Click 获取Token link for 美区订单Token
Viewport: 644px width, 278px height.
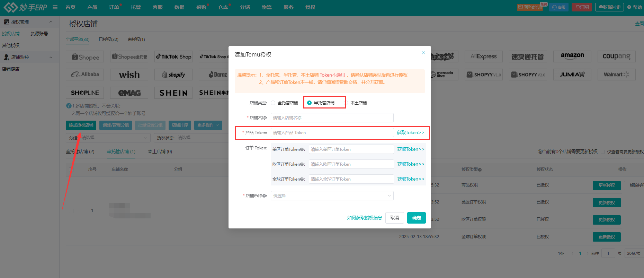(x=410, y=149)
